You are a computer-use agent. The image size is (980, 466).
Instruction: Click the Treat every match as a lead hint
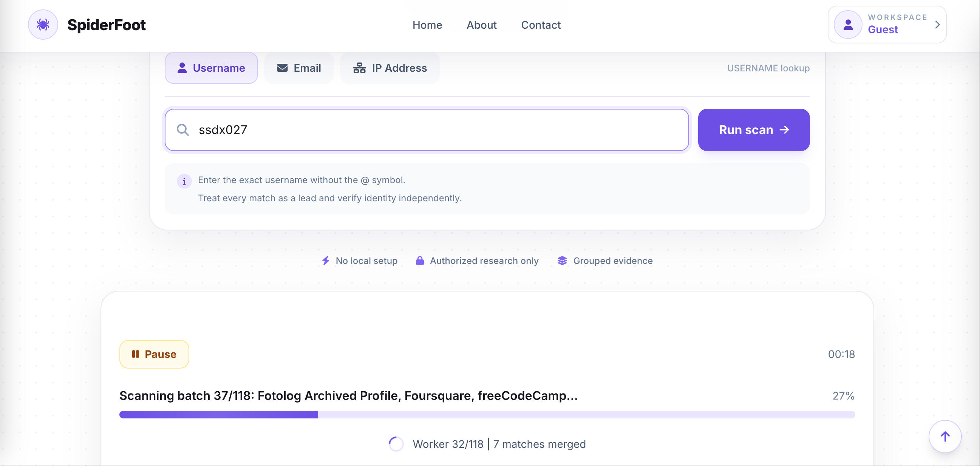(x=330, y=198)
